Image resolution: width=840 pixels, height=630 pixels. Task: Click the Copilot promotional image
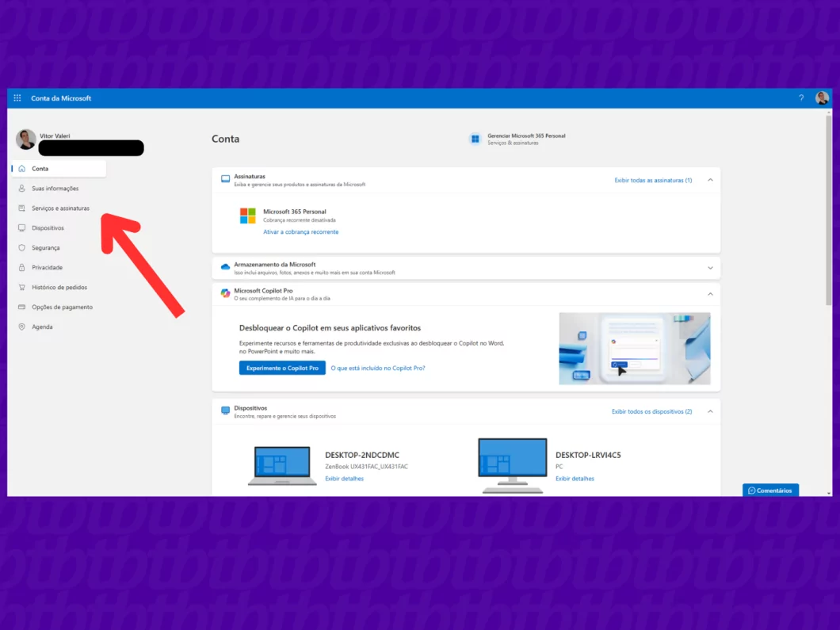[x=635, y=349]
